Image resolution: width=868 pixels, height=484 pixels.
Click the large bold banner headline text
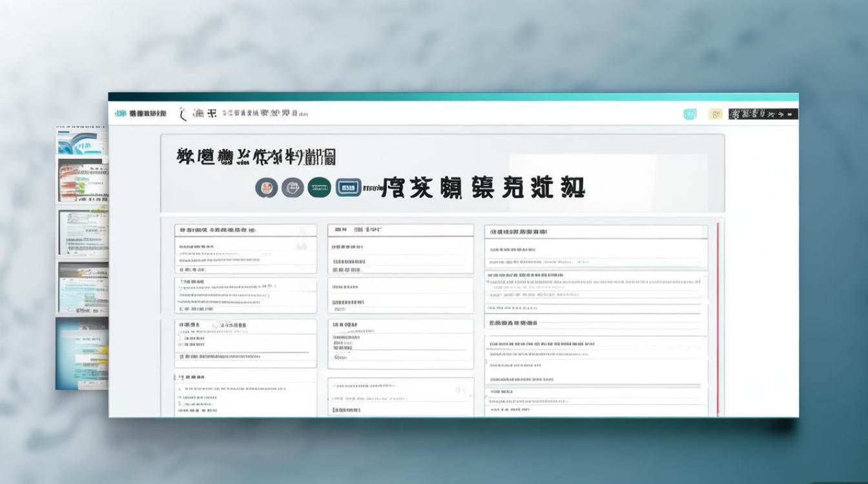[x=483, y=188]
